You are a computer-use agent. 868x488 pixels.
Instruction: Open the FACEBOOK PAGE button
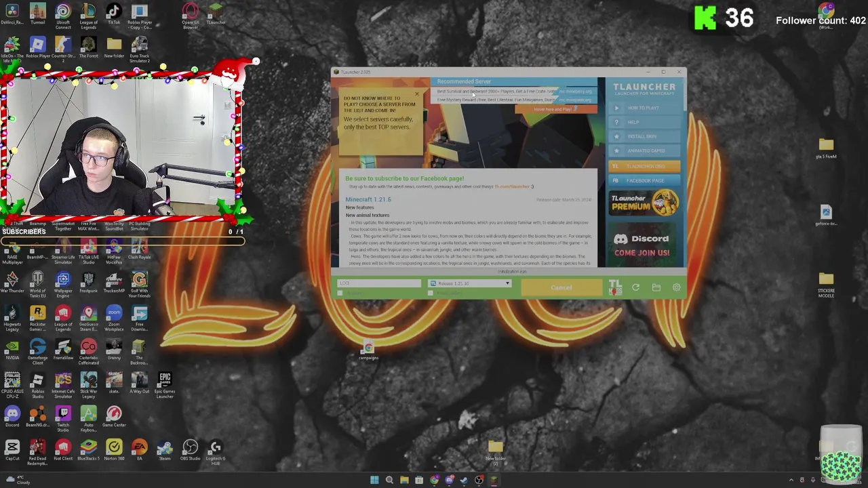pyautogui.click(x=644, y=180)
